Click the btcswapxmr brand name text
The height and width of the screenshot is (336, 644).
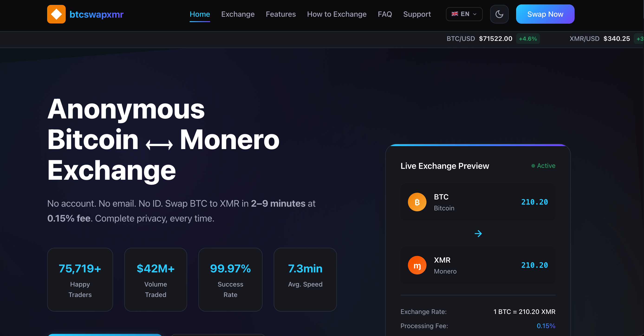(x=96, y=14)
